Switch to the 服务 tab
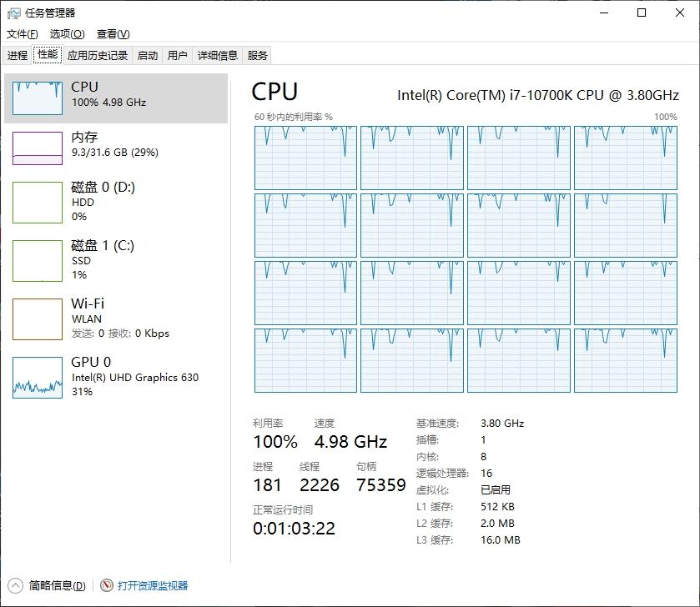 (257, 55)
